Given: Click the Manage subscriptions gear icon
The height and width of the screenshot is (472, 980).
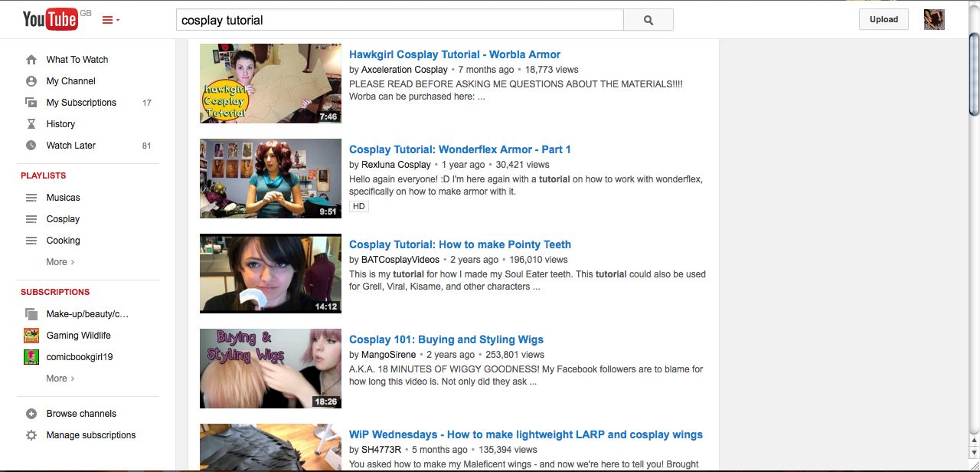Looking at the screenshot, I should 31,435.
